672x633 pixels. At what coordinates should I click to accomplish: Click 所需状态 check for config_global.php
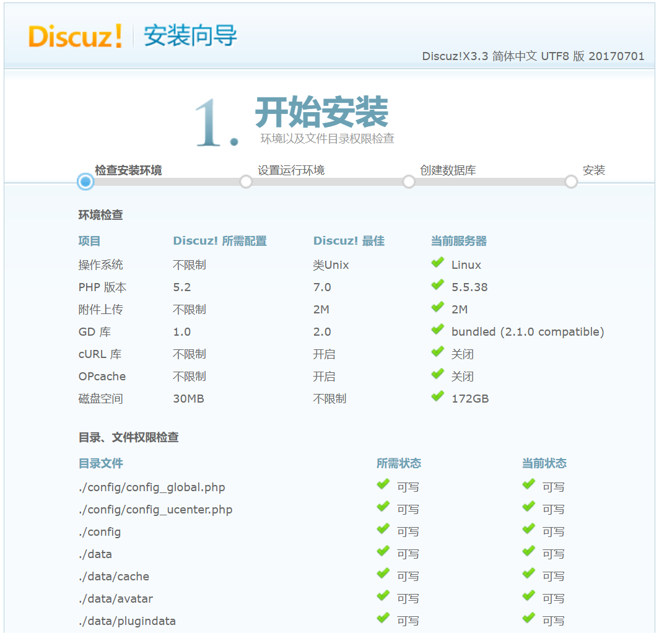(x=383, y=484)
